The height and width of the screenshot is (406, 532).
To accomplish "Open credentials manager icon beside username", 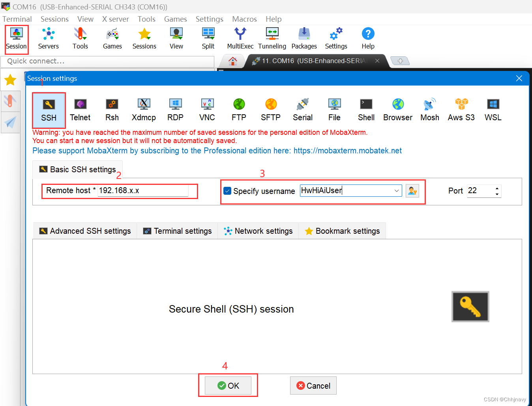I will (412, 191).
